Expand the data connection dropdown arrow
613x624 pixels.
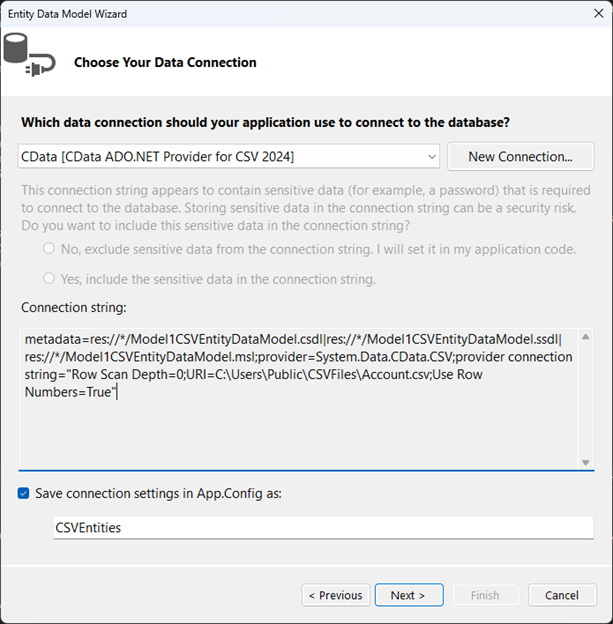pyautogui.click(x=431, y=157)
